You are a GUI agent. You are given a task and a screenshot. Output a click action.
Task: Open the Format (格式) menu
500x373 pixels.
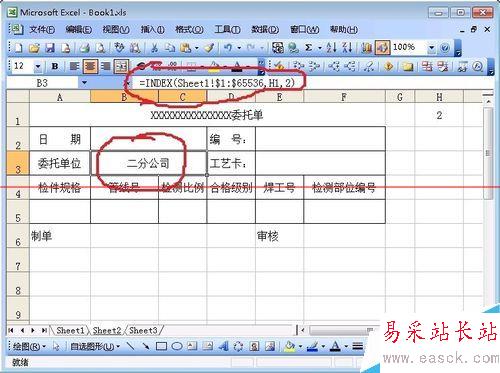189,30
